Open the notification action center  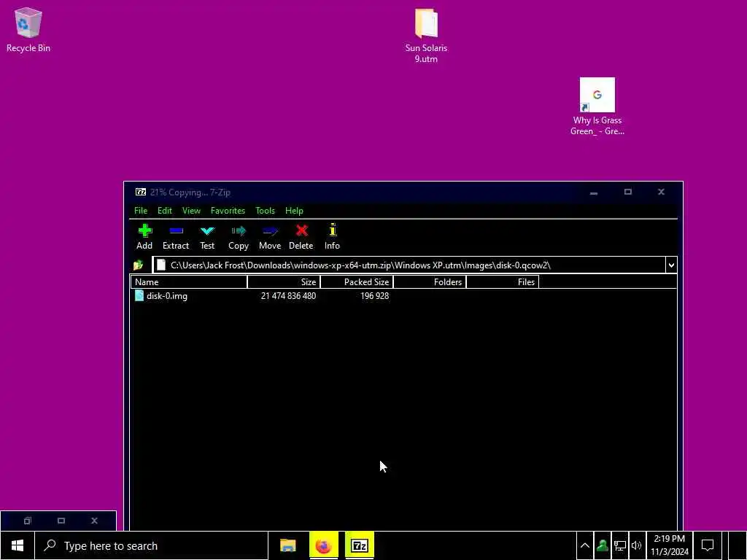(x=708, y=545)
